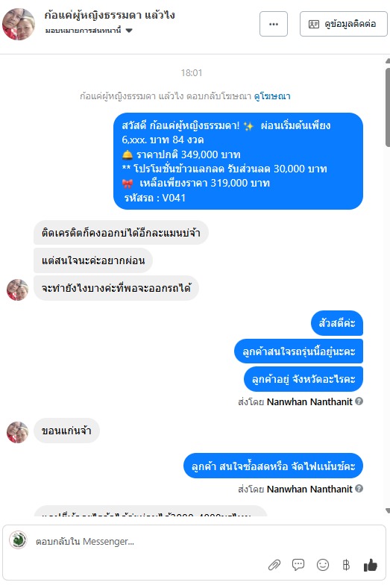Send a thumbs-up like
The height and width of the screenshot is (588, 390).
click(370, 565)
